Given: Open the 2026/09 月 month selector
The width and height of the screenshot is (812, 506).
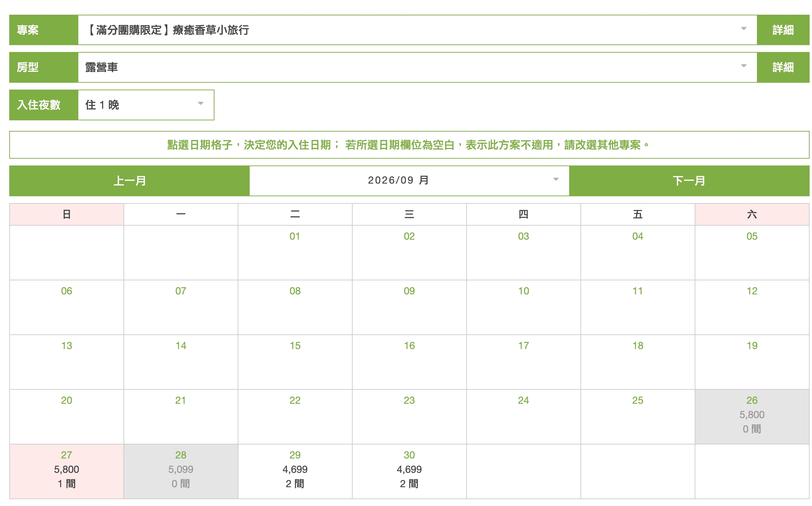Looking at the screenshot, I should click(x=409, y=181).
